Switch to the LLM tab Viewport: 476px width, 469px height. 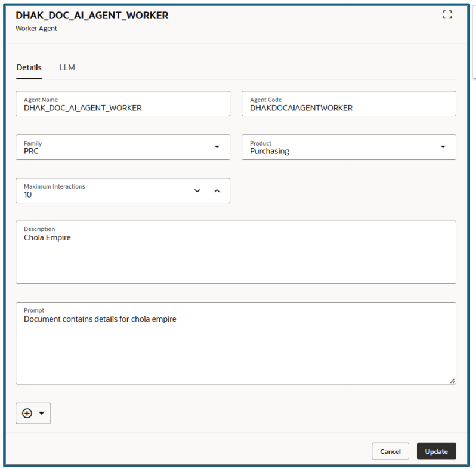pos(67,67)
